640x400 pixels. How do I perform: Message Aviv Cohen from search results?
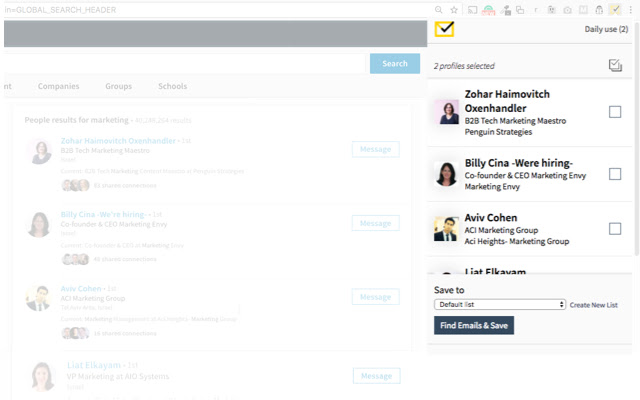tap(376, 297)
